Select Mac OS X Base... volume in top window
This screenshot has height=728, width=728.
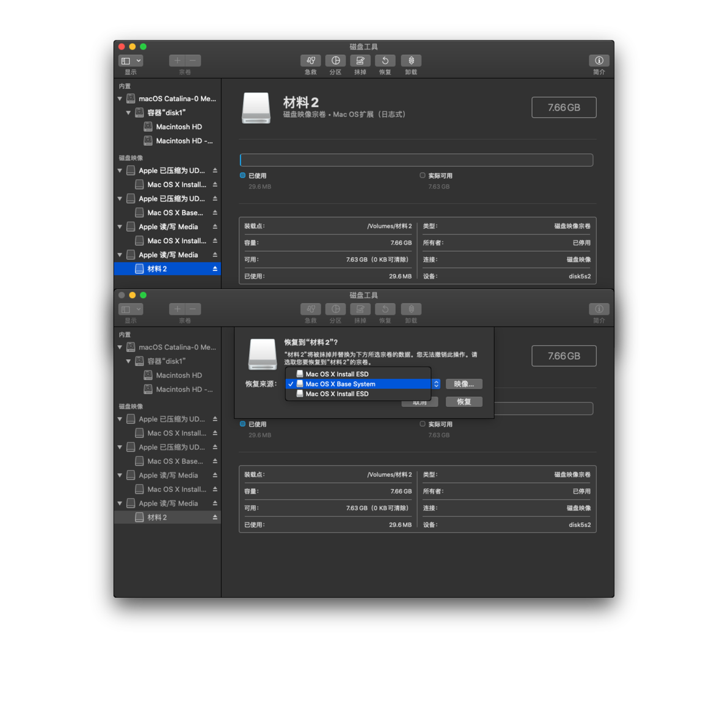point(167,213)
